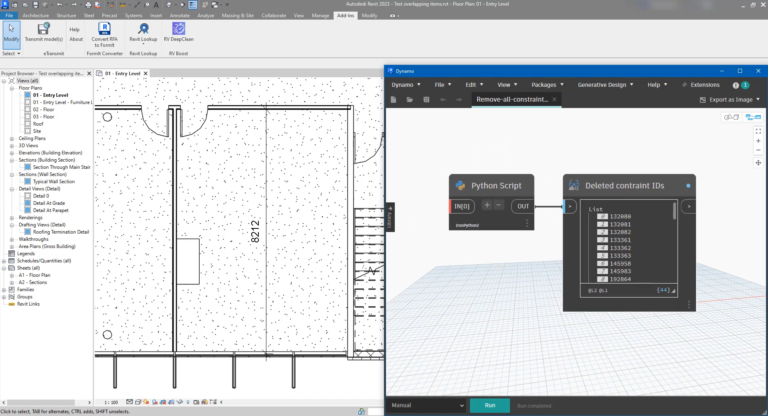768x416 pixels.
Task: Open Dynamo Generative Design menu
Action: click(x=605, y=85)
